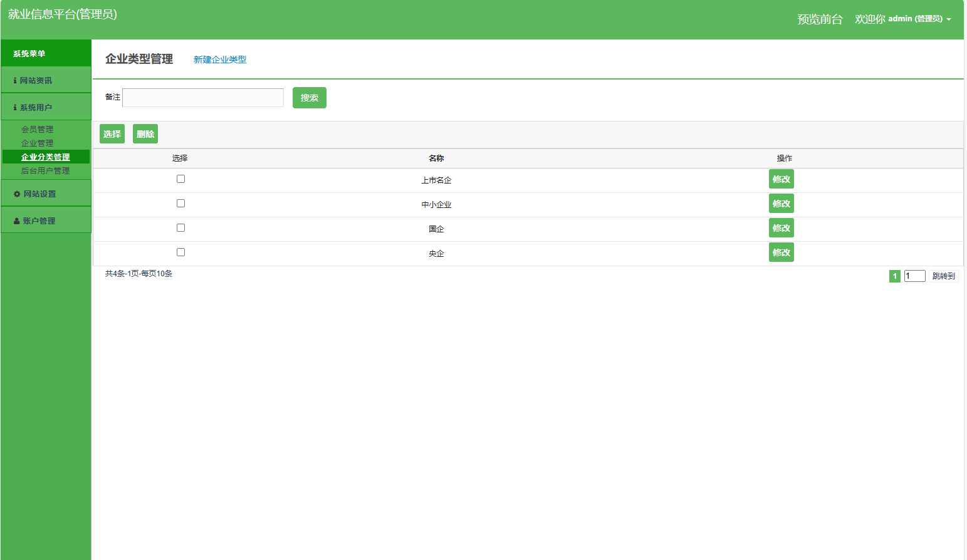Check the 央企 row checkbox
This screenshot has height=560, width=967.
pyautogui.click(x=180, y=252)
